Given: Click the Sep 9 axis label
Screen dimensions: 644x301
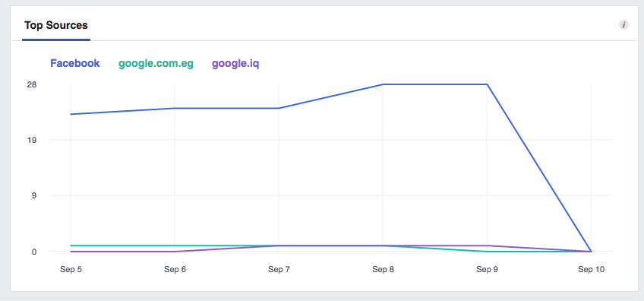Looking at the screenshot, I should point(487,269).
